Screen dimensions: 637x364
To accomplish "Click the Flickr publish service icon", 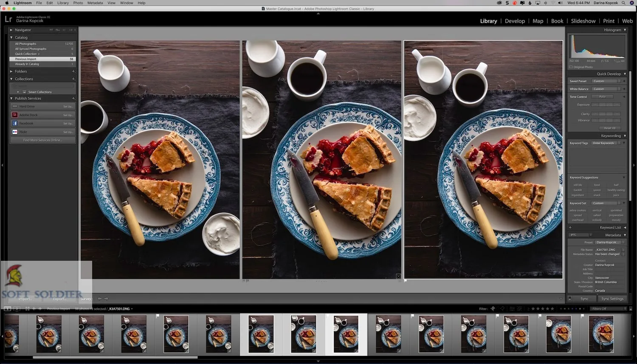I will [x=15, y=132].
